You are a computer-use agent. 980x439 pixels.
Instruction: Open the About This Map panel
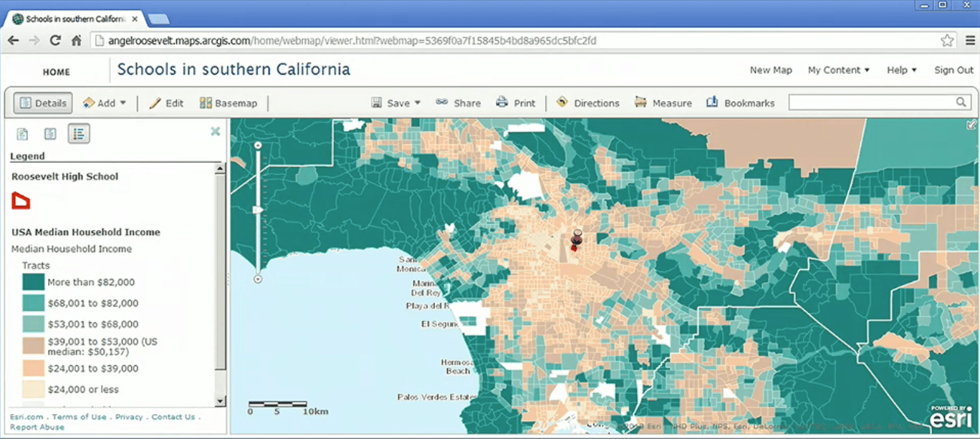click(x=22, y=133)
